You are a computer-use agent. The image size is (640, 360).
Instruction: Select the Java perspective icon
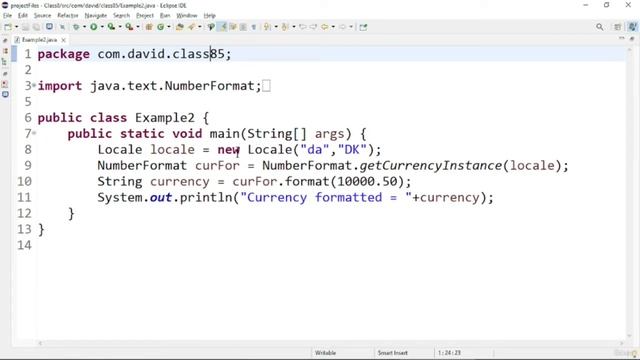(x=632, y=27)
